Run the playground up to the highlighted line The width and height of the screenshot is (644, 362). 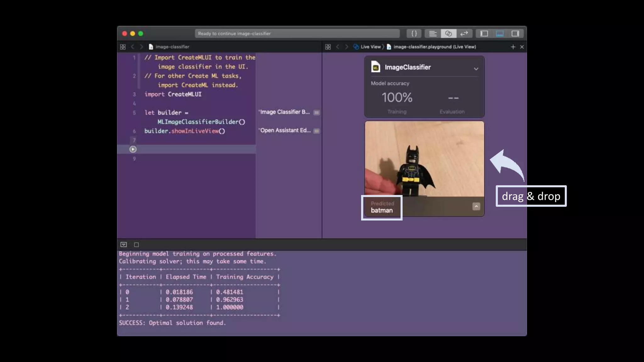point(133,149)
